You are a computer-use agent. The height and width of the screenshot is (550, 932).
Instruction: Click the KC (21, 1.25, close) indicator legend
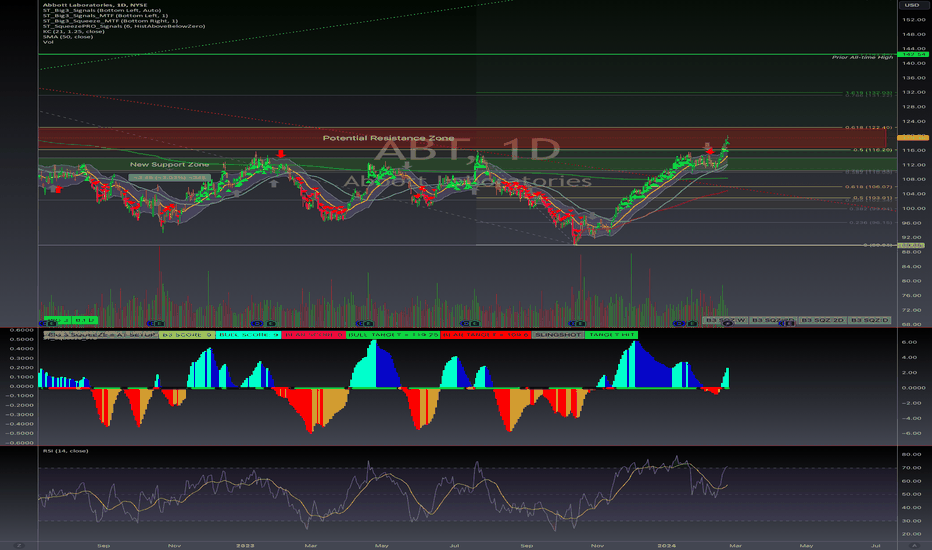pos(73,32)
